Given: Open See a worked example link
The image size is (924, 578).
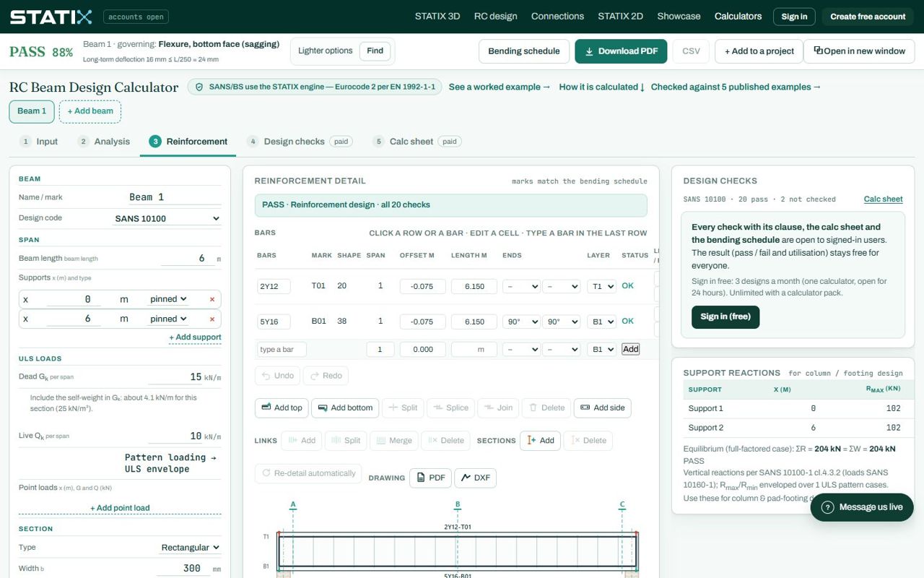Looking at the screenshot, I should click(500, 87).
